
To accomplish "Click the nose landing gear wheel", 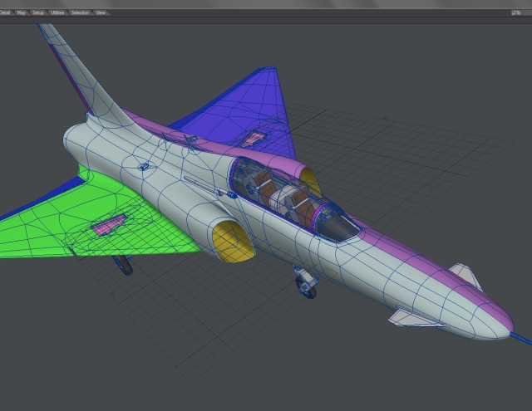I will click(x=306, y=287).
